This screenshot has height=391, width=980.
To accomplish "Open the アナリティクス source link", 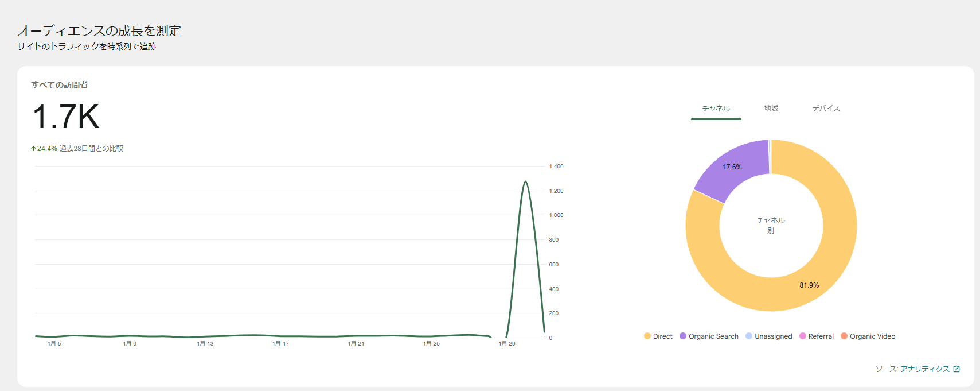I will tap(924, 369).
